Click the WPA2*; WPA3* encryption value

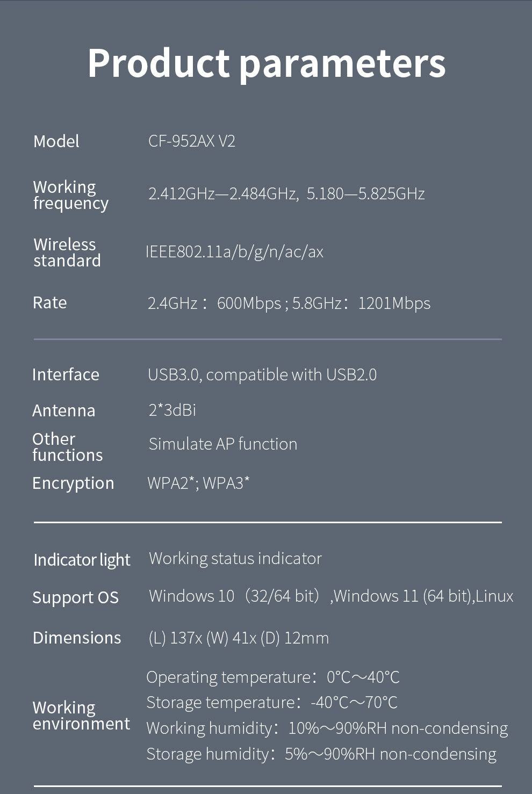click(198, 483)
